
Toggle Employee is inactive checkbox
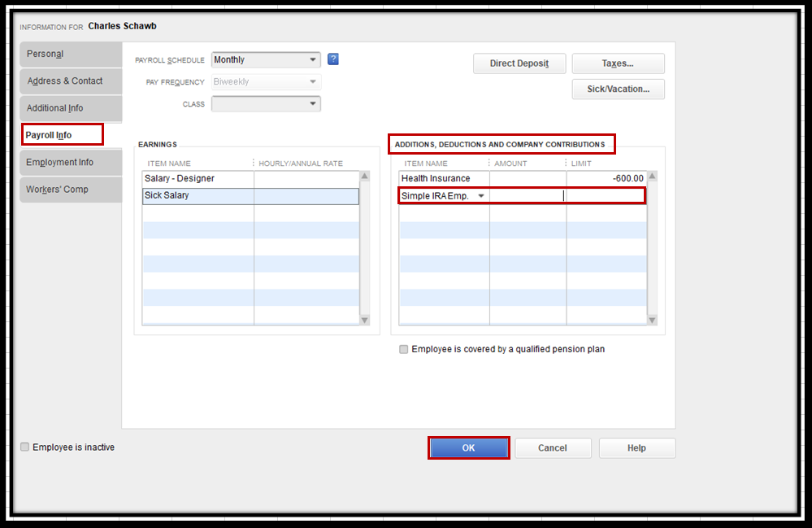click(x=25, y=447)
